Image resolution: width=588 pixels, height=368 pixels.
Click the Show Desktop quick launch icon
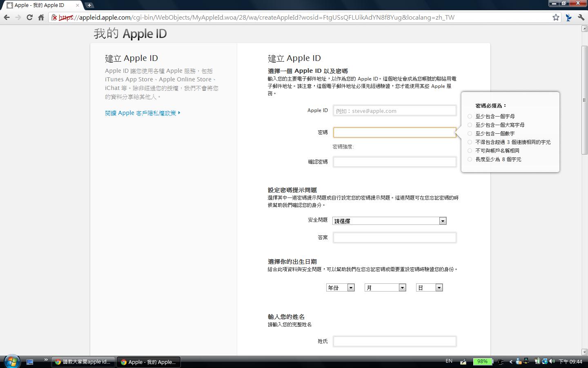pyautogui.click(x=30, y=362)
